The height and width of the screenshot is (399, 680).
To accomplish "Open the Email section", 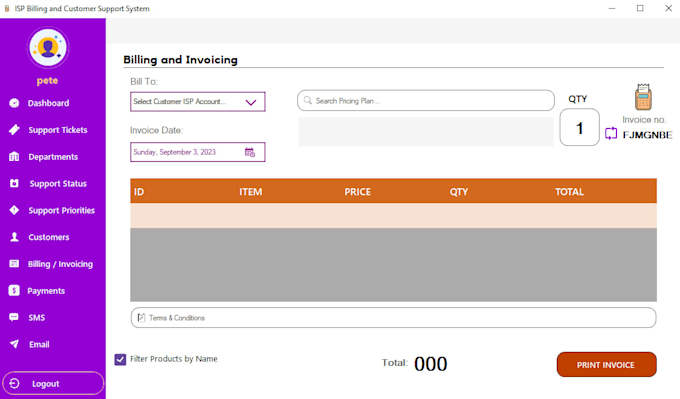I will point(39,344).
